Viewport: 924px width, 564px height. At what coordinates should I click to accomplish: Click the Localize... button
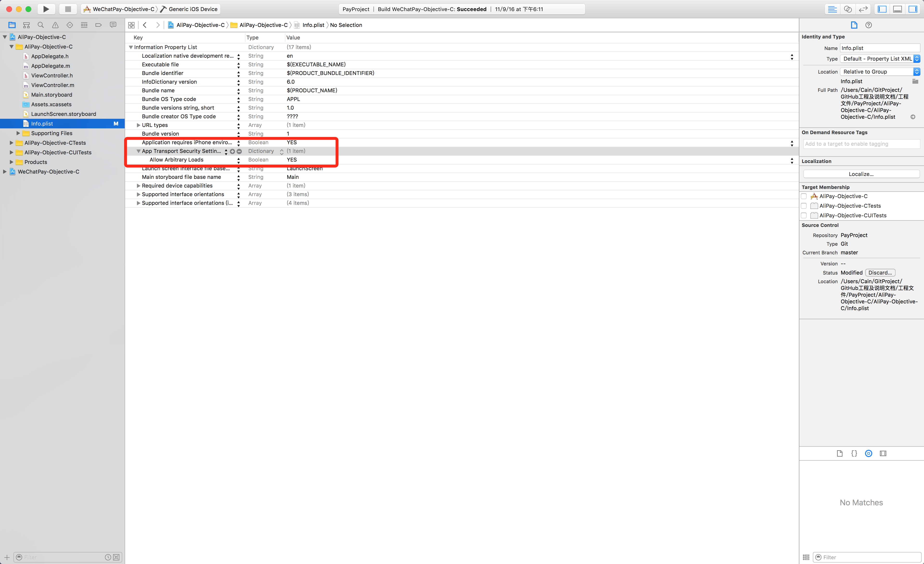pos(861,174)
